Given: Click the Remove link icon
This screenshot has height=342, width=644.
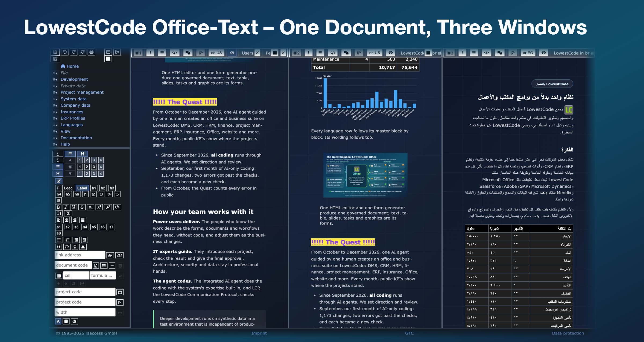Looking at the screenshot, I should pyautogui.click(x=120, y=255).
